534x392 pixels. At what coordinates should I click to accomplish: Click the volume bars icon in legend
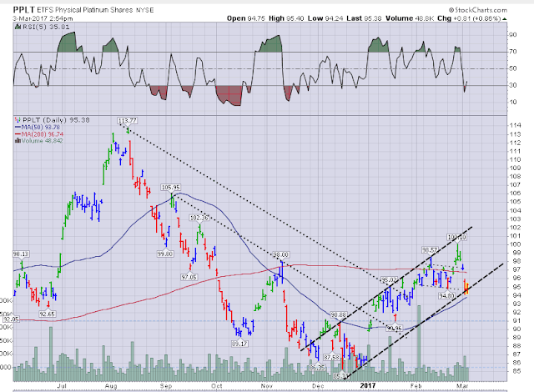coord(18,141)
